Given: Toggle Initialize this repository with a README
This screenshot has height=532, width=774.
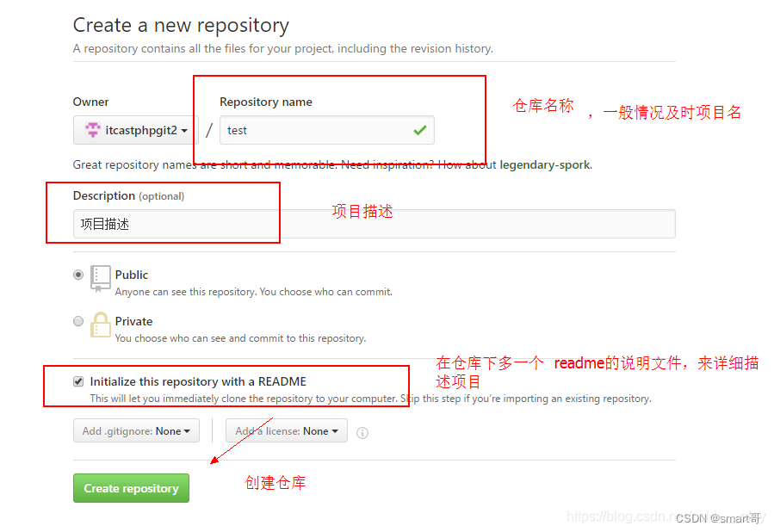Looking at the screenshot, I should click(78, 381).
